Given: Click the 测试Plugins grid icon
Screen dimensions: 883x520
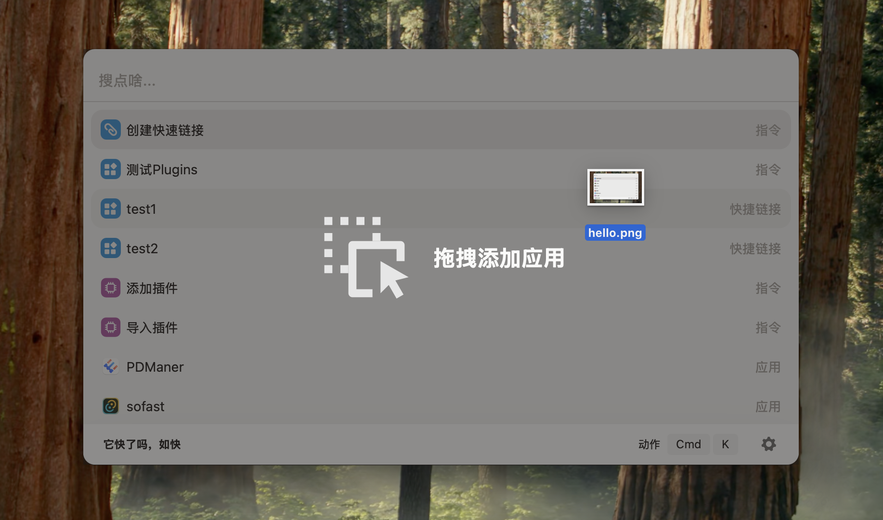Looking at the screenshot, I should (x=110, y=169).
